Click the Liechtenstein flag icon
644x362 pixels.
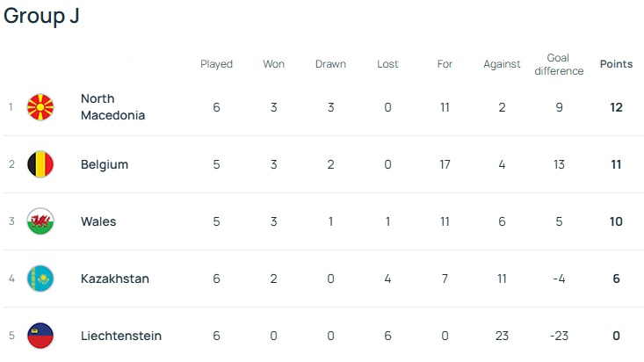click(40, 336)
